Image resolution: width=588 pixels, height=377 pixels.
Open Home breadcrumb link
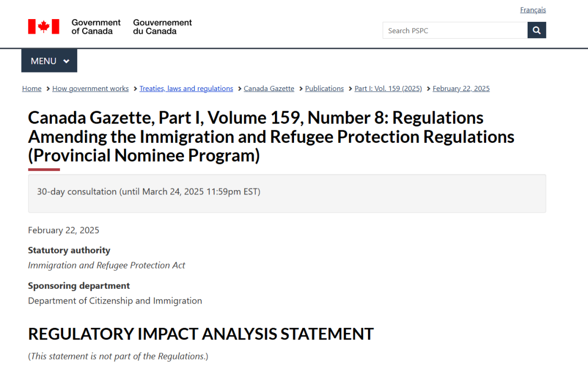coord(32,88)
